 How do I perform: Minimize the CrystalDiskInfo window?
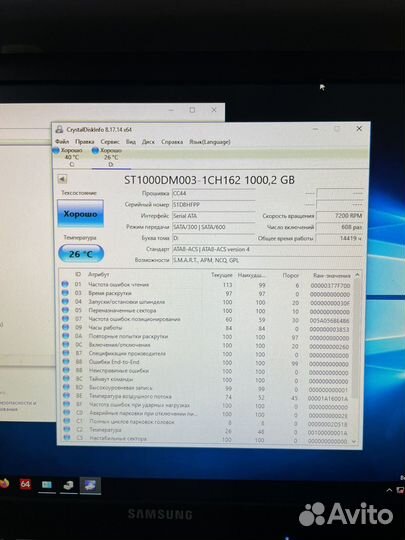[x=316, y=129]
